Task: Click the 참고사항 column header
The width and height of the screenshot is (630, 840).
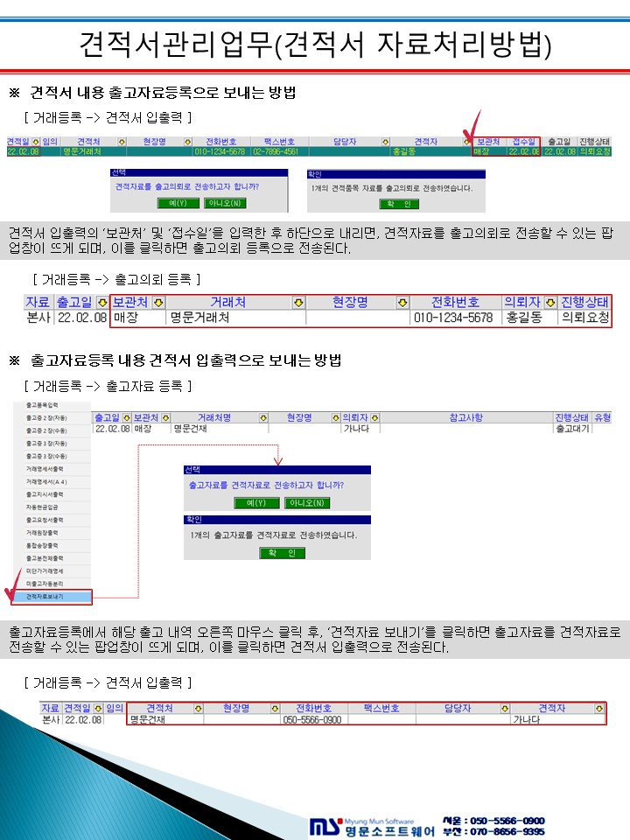Action: [x=465, y=417]
